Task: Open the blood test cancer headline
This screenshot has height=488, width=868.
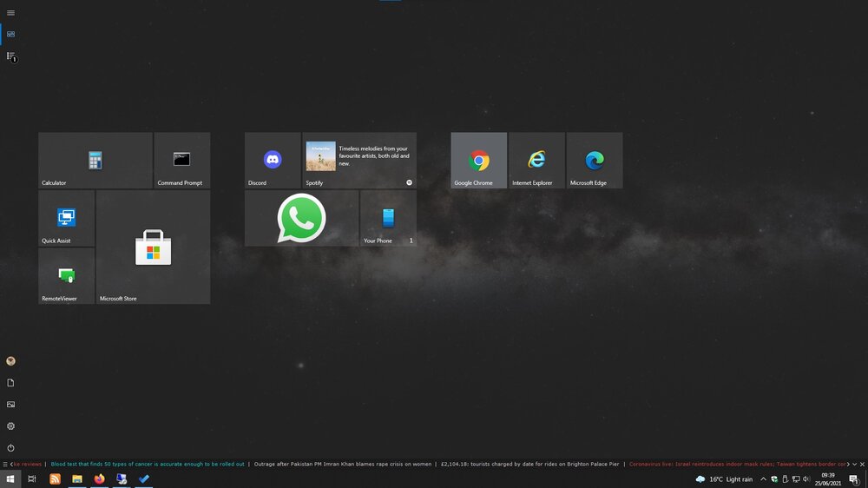Action: click(x=148, y=465)
